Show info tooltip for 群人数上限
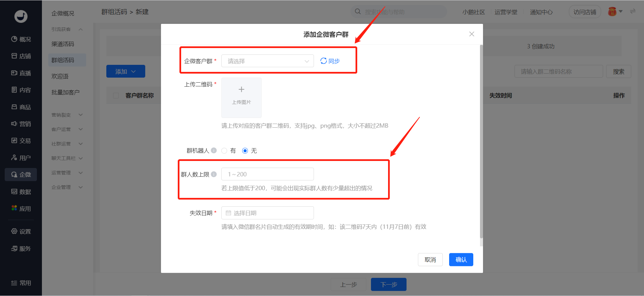644x296 pixels. tap(214, 174)
